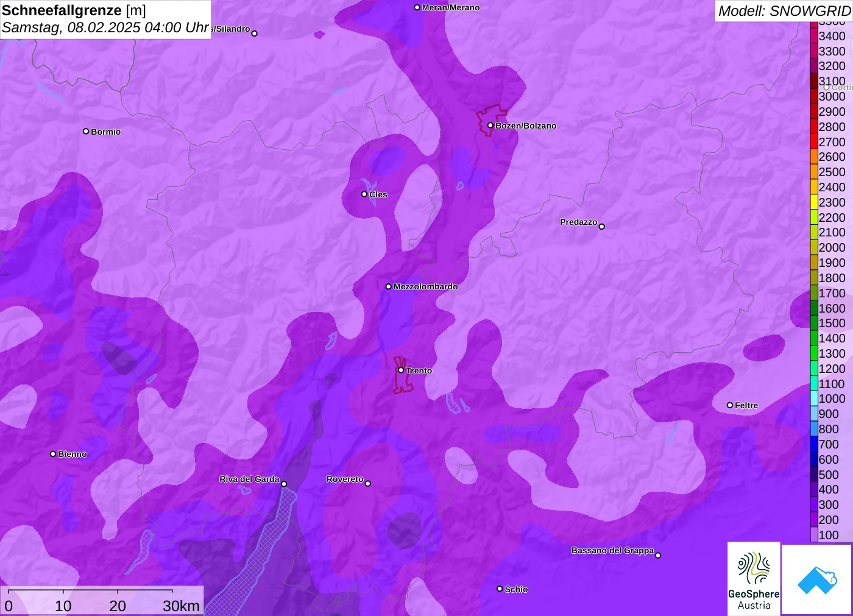Screen dimensions: 853x616
Task: Click the 1500 green legend swatch
Action: tap(814, 323)
